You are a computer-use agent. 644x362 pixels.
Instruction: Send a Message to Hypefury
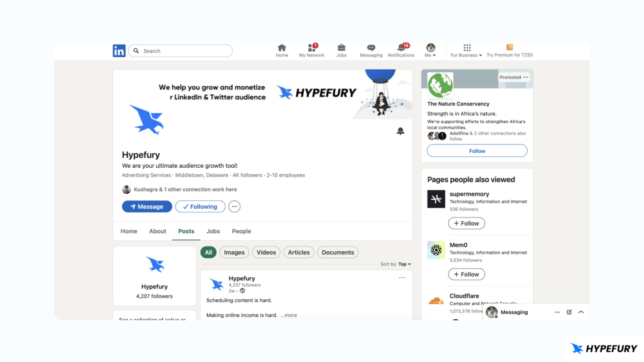click(x=147, y=206)
